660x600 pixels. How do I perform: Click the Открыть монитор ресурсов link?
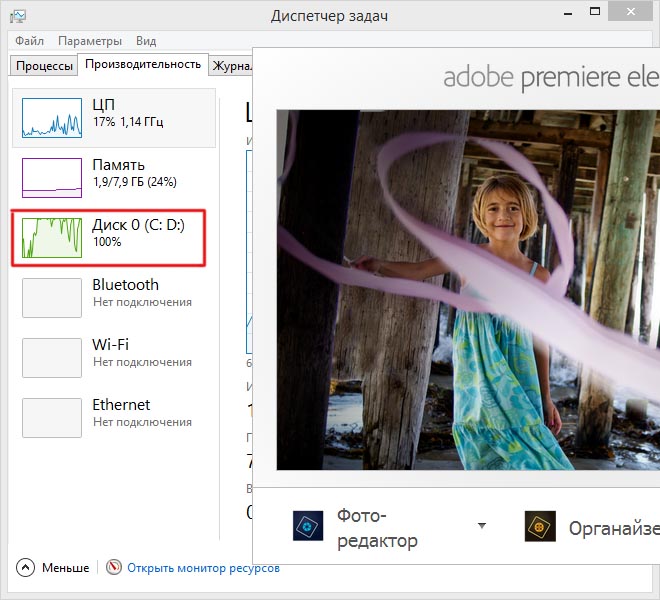203,568
